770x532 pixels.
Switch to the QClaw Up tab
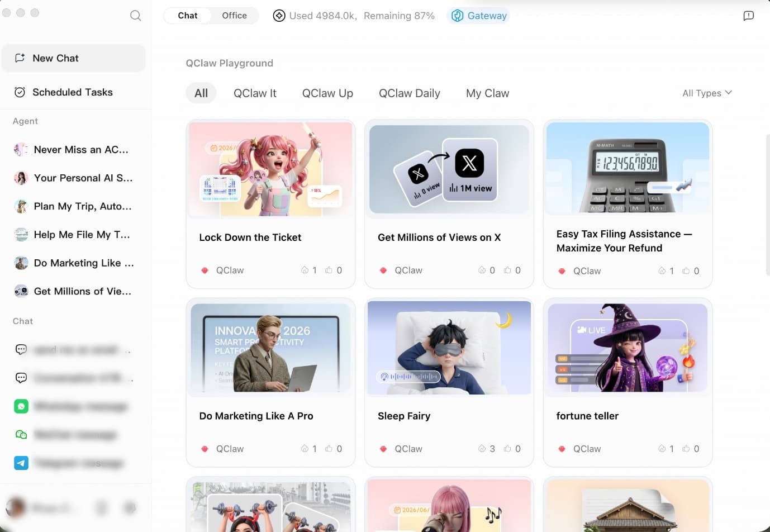pos(327,93)
